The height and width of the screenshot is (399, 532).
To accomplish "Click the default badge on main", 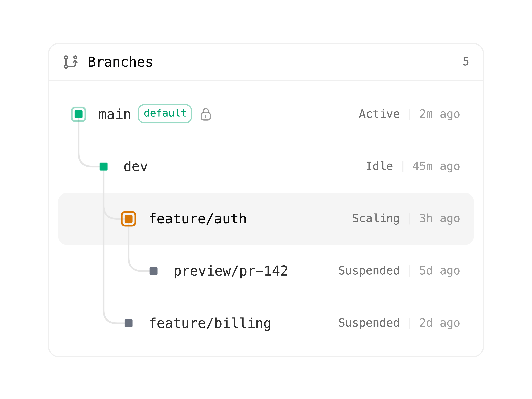I will click(165, 114).
